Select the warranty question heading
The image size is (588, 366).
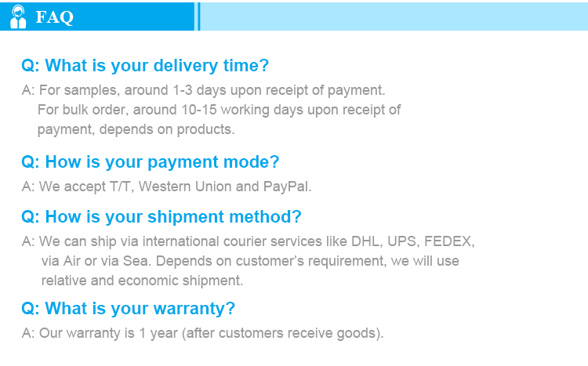(129, 309)
